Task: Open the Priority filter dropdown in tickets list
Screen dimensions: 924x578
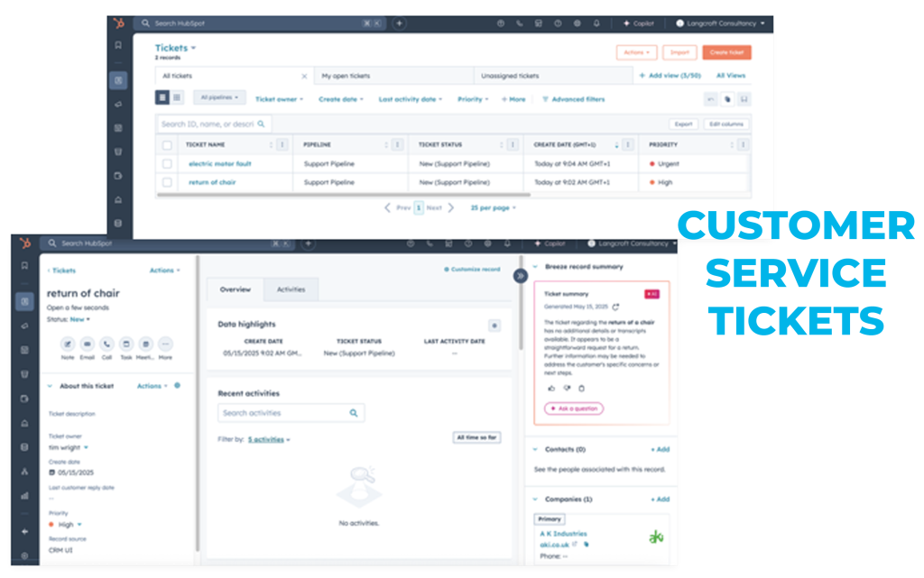Action: click(x=473, y=99)
